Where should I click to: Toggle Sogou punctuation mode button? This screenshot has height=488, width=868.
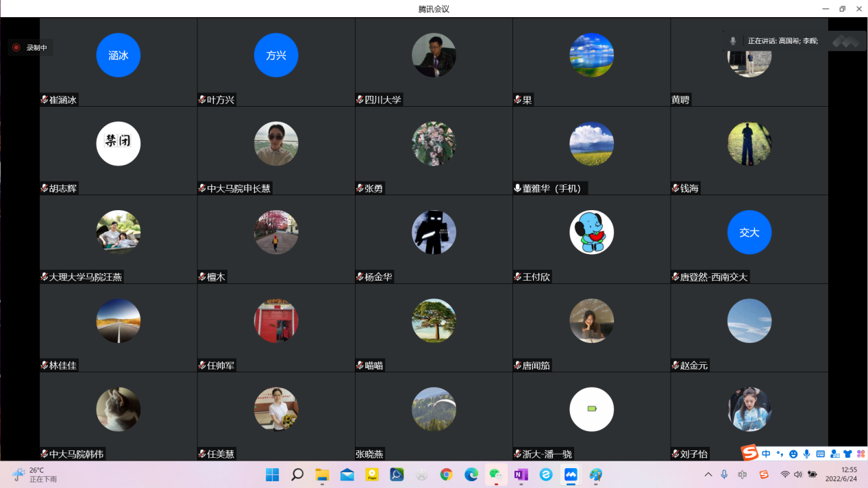pos(780,454)
